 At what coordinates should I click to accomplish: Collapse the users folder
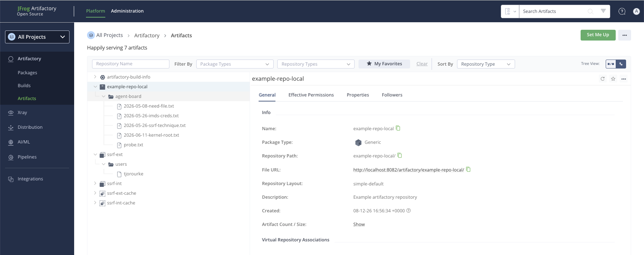tap(104, 164)
